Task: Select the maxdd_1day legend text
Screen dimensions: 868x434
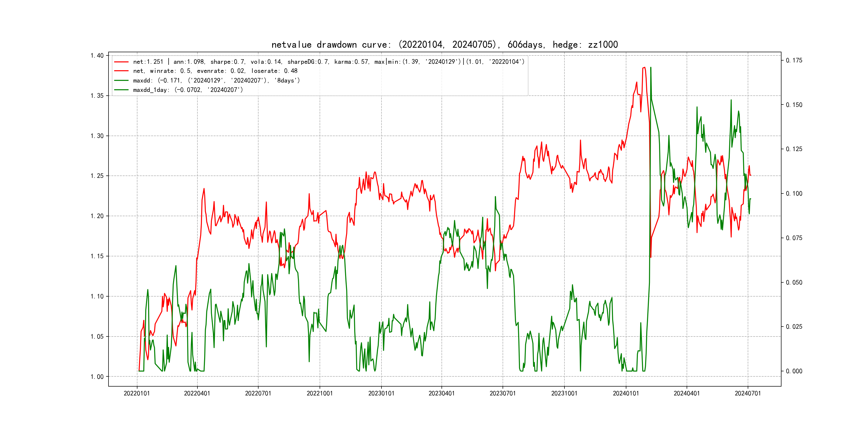Action: coord(188,90)
